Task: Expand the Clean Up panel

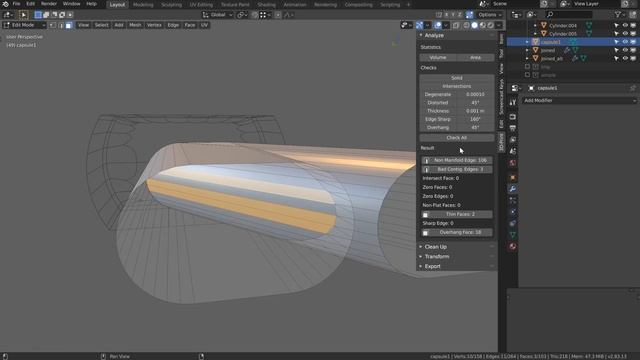Action: pos(436,247)
